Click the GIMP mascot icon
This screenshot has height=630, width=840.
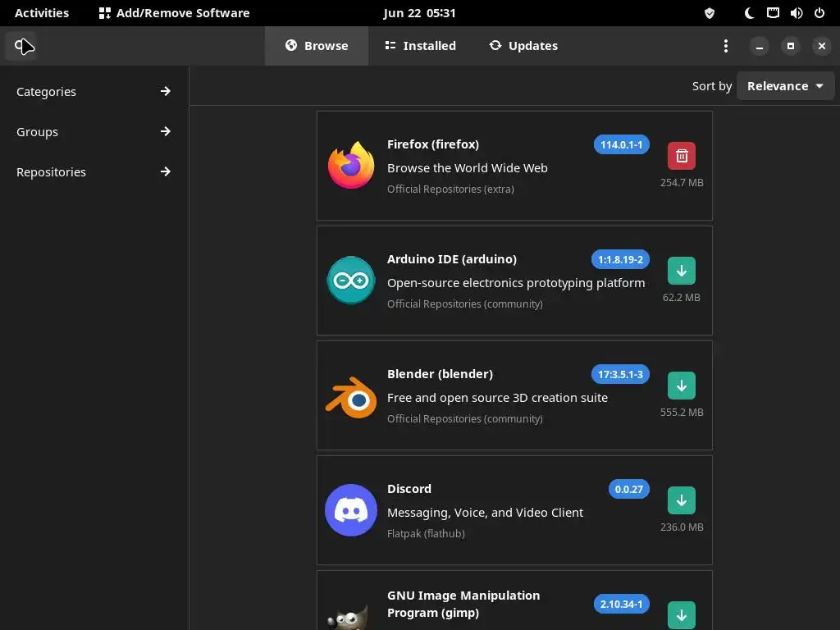(348, 618)
